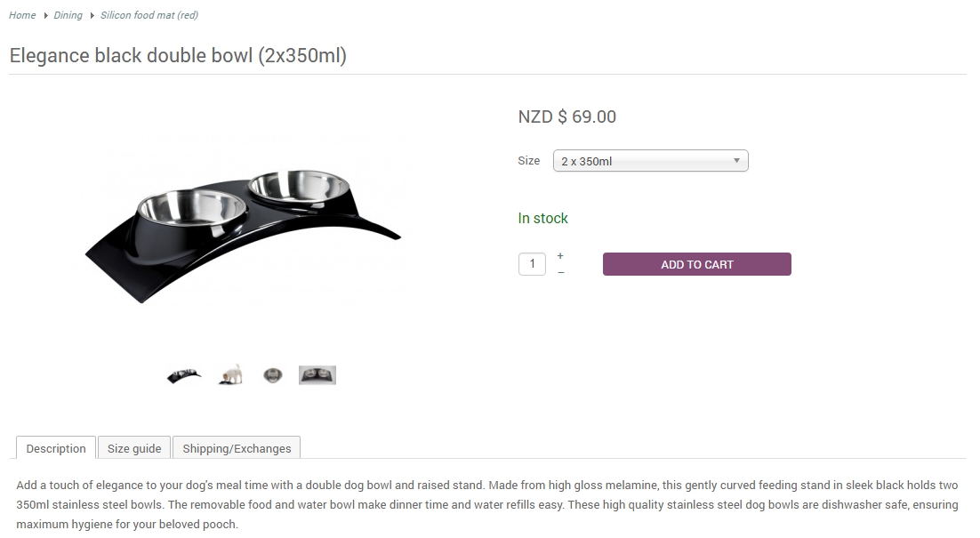Open the Shipping/Exchanges tab
980x538 pixels.
pos(237,448)
